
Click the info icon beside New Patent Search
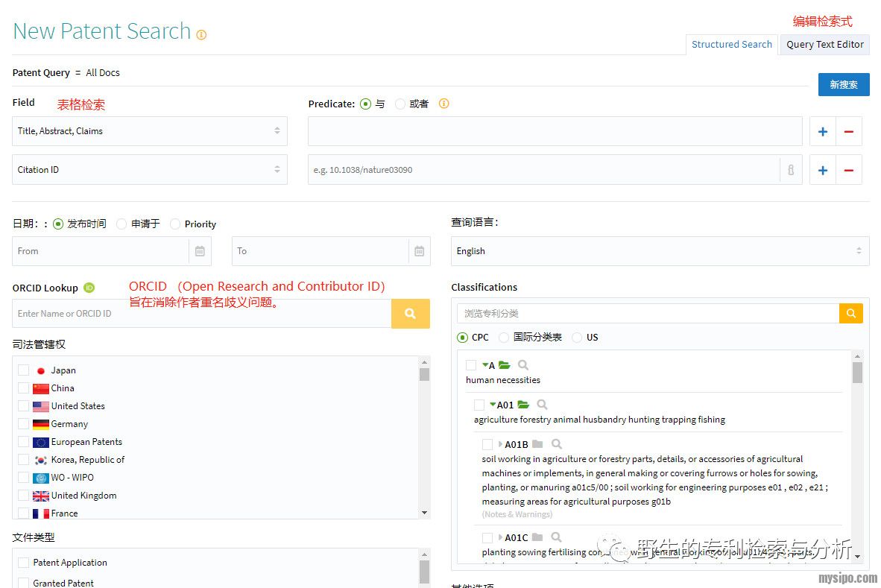coord(201,34)
